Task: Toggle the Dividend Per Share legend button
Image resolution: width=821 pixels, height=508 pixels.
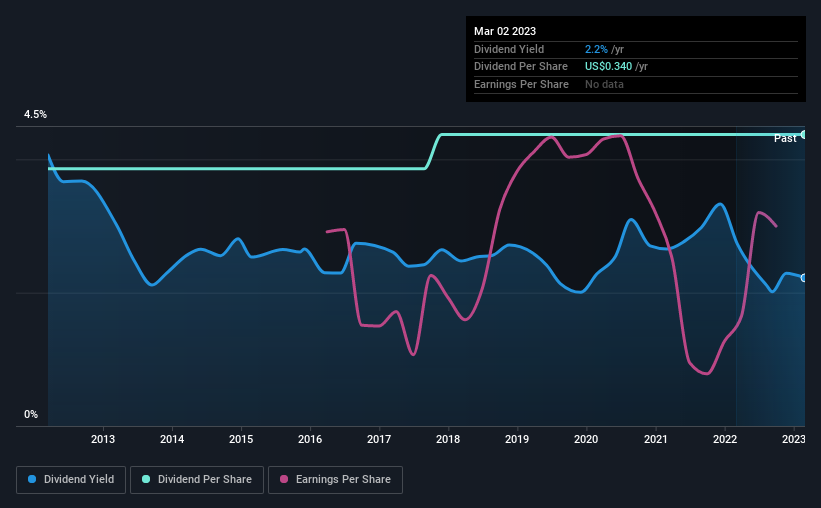Action: tap(197, 480)
